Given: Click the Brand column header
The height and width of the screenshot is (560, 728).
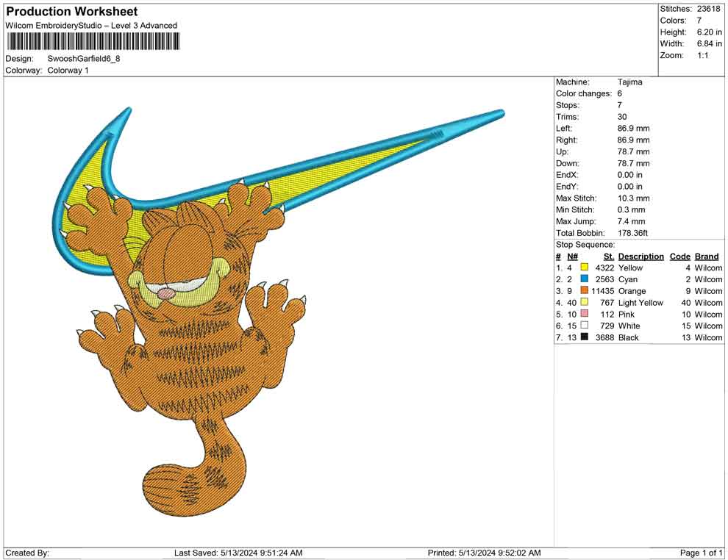Looking at the screenshot, I should pyautogui.click(x=707, y=256).
